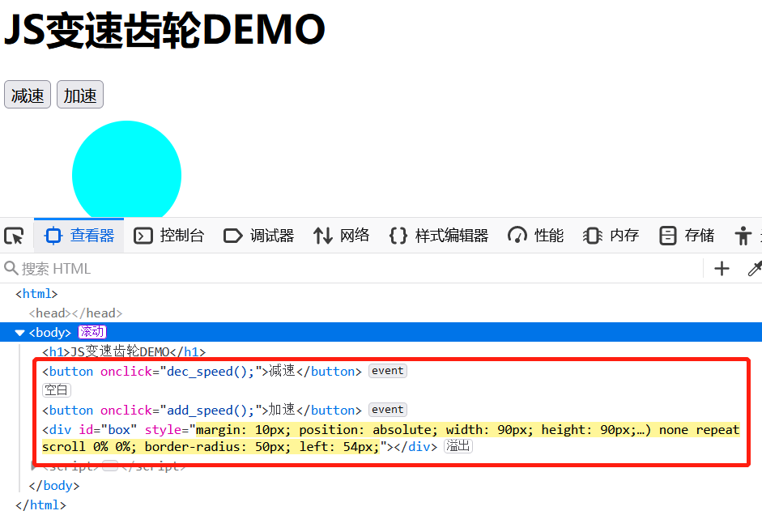Image resolution: width=762 pixels, height=532 pixels.
Task: Click the 加速 button on the page
Action: [79, 94]
